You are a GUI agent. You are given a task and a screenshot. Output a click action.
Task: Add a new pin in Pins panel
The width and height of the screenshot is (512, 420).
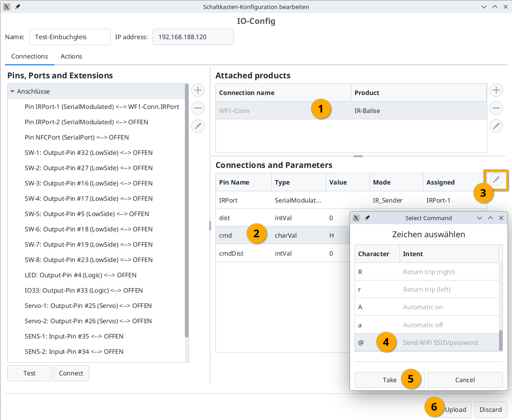(198, 90)
